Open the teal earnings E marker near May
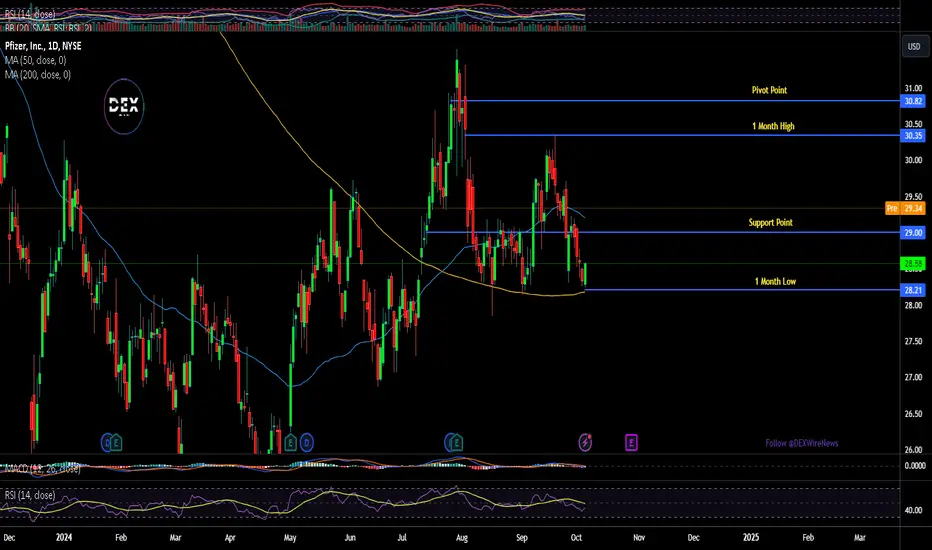The image size is (932, 550). point(291,442)
